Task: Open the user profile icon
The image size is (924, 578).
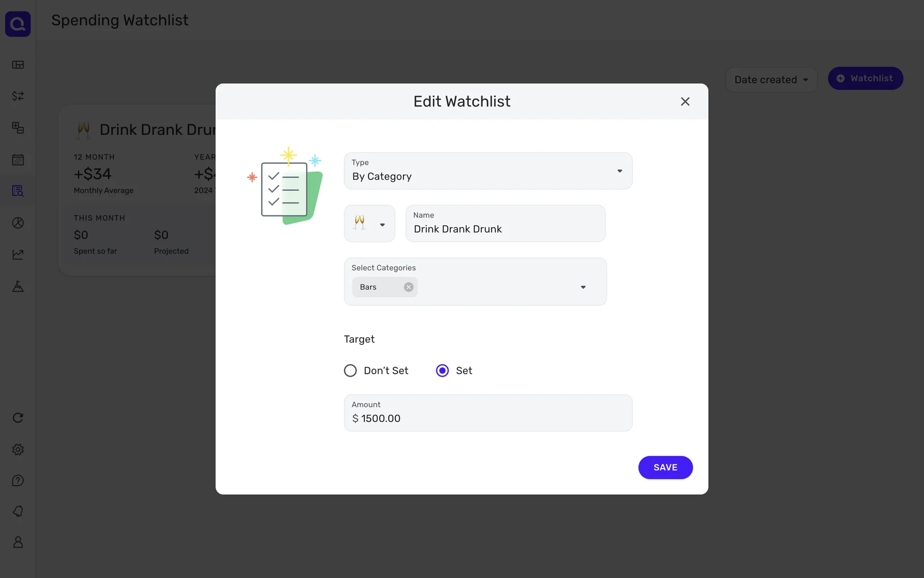Action: click(x=18, y=542)
